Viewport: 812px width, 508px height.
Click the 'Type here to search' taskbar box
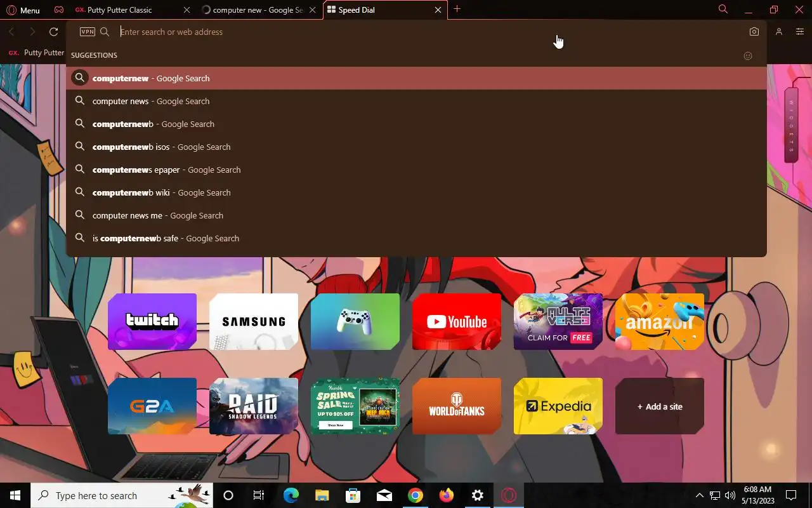pyautogui.click(x=122, y=495)
